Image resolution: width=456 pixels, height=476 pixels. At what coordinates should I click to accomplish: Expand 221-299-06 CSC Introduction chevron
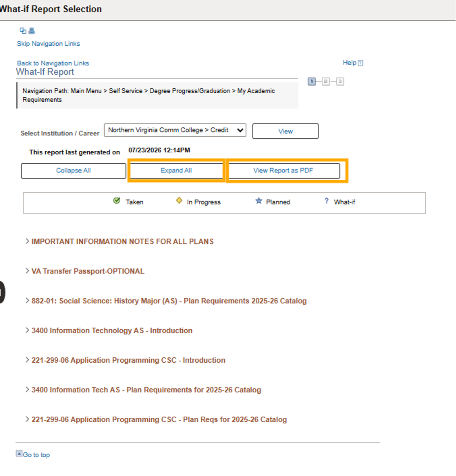(x=27, y=360)
